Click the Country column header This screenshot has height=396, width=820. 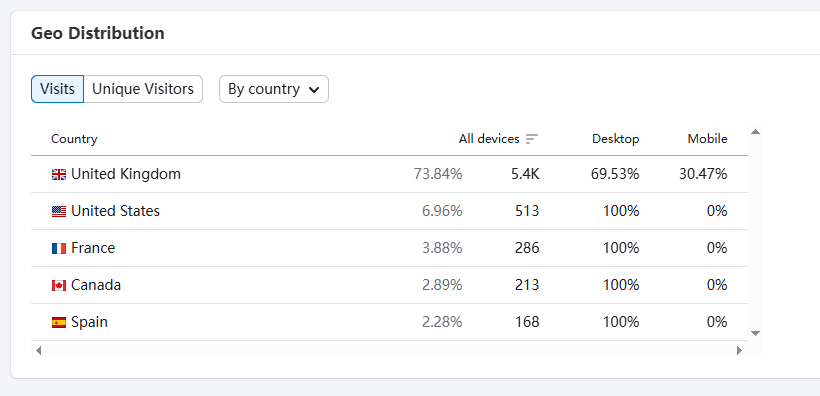[x=74, y=139]
